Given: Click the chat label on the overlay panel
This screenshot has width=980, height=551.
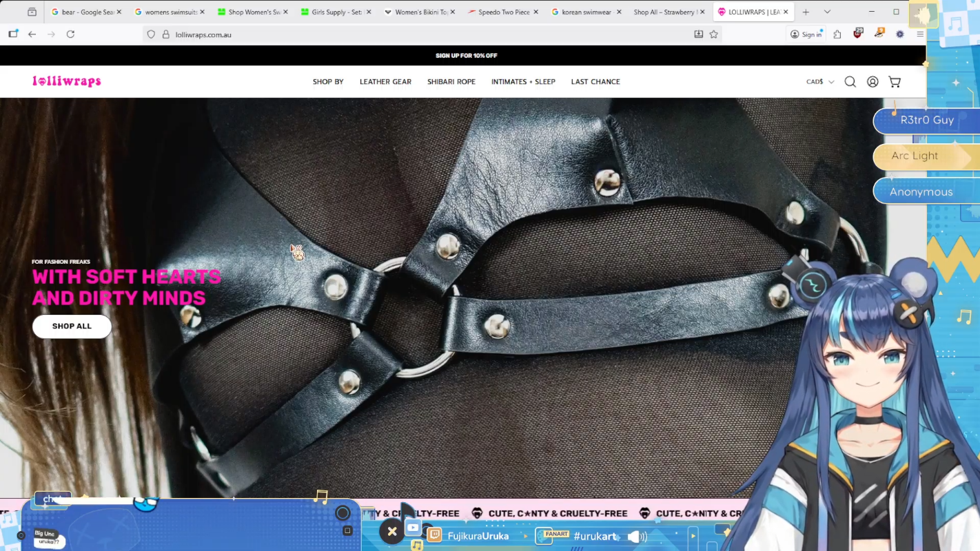Looking at the screenshot, I should [x=53, y=499].
